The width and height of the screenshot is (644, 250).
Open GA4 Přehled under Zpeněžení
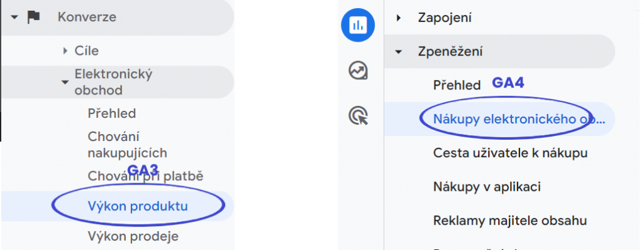(457, 85)
